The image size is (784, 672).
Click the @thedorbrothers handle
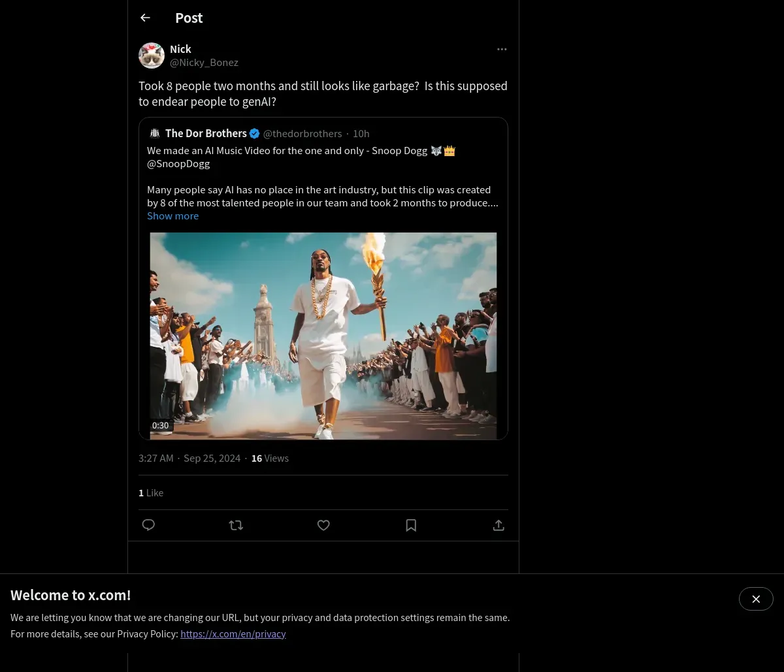[302, 134]
